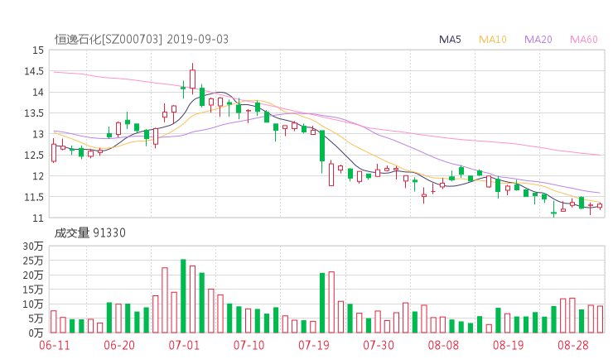Click the MA5 legend label
This screenshot has height=364, width=613.
[x=450, y=40]
